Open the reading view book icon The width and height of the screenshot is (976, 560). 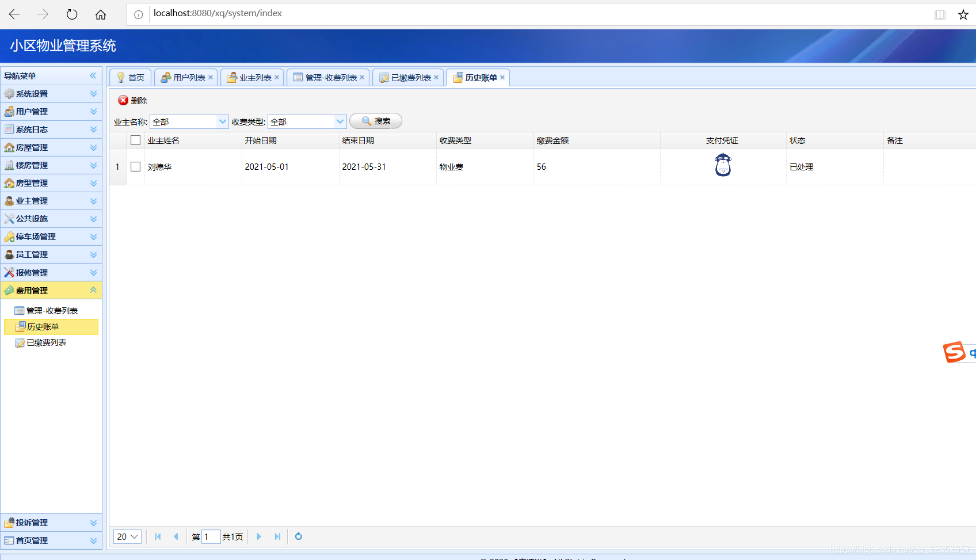click(x=940, y=15)
